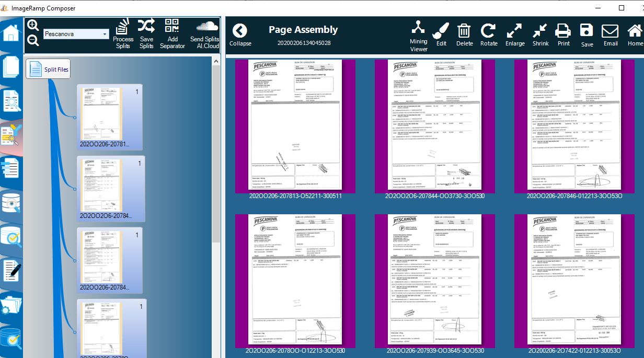Click the split panel scrollbar up arrow

pos(216,61)
